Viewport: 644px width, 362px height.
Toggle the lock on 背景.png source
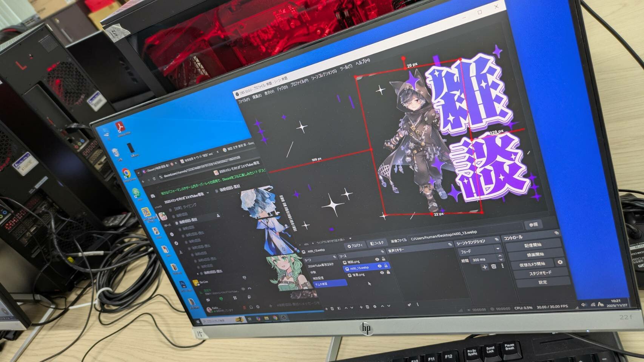tap(388, 272)
